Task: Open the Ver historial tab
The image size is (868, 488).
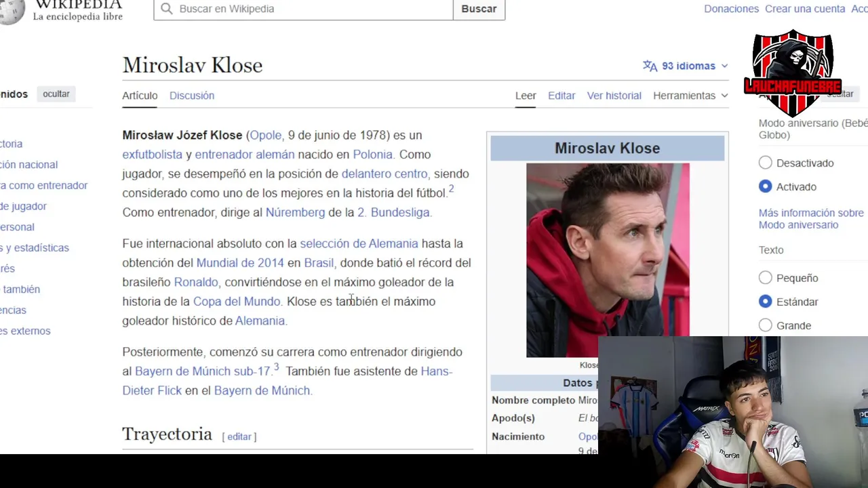Action: click(614, 96)
